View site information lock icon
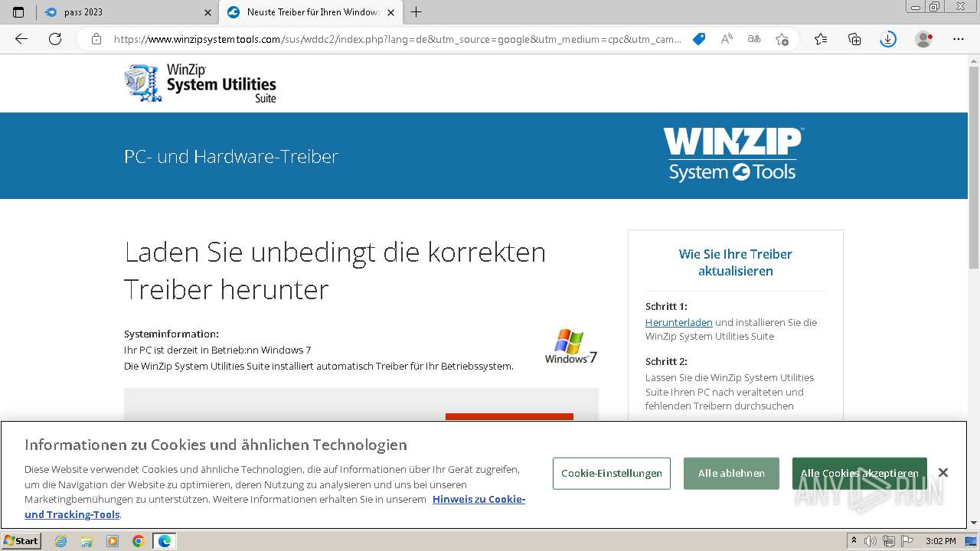 (96, 39)
